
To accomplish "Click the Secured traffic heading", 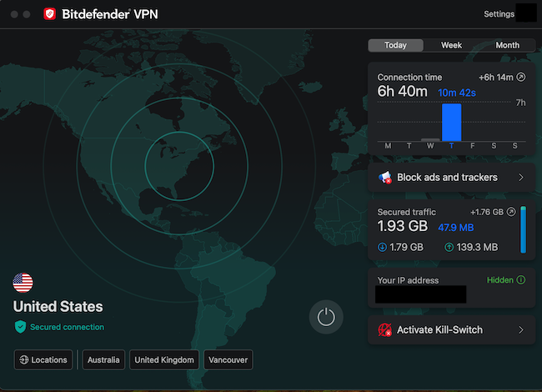I will coord(407,212).
